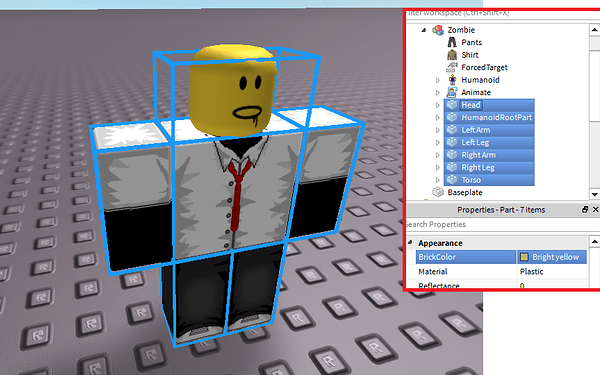Image resolution: width=600 pixels, height=375 pixels.
Task: Select the ForcedTarget item
Action: [484, 67]
